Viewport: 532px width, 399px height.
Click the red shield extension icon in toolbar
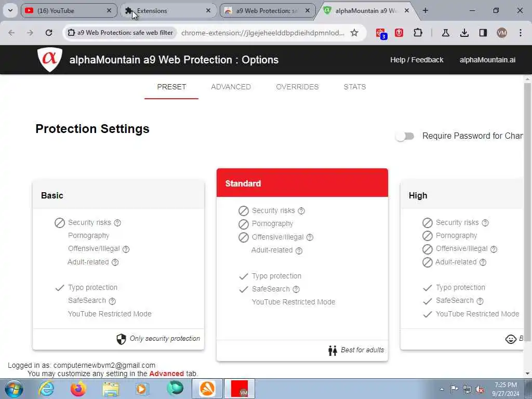(399, 33)
